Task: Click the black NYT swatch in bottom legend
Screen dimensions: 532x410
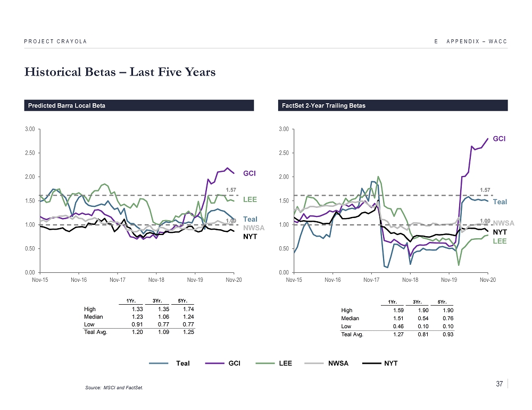Action: 372,363
